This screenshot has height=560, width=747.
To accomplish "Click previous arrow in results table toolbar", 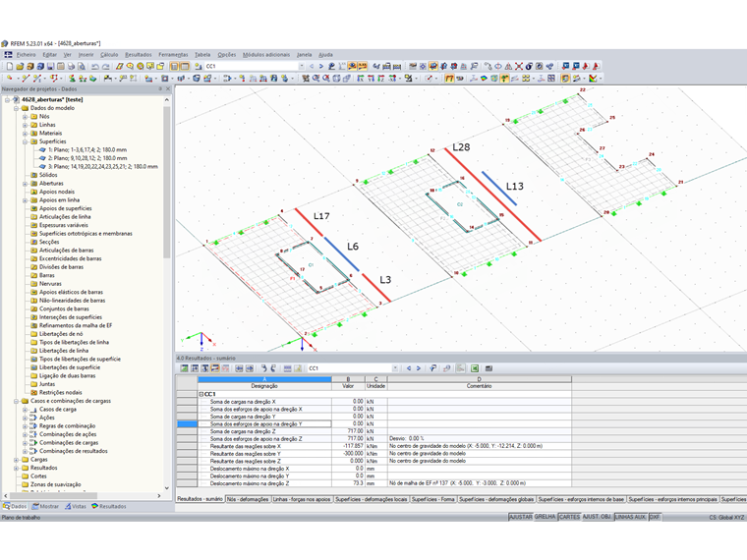I will click(x=409, y=368).
